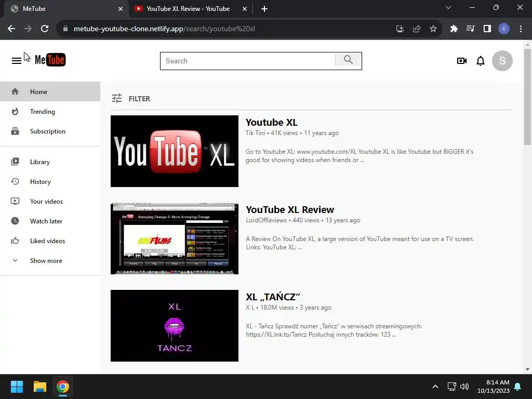This screenshot has height=399, width=532.
Task: Toggle Chrome side panel icon
Action: (487, 29)
